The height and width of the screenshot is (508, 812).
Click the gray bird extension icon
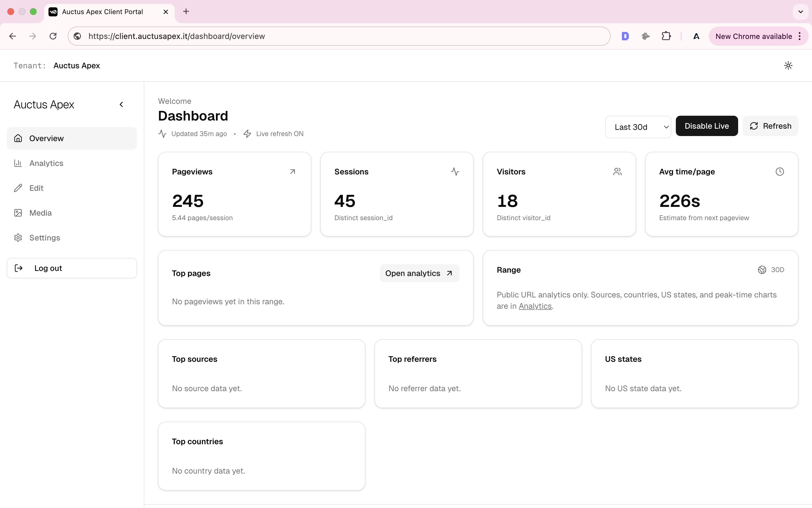click(646, 36)
